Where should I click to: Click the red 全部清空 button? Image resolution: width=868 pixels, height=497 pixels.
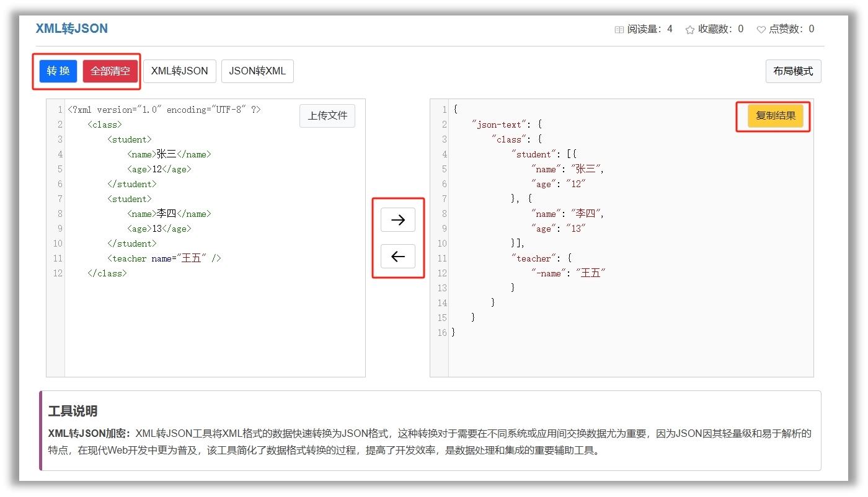pos(110,71)
